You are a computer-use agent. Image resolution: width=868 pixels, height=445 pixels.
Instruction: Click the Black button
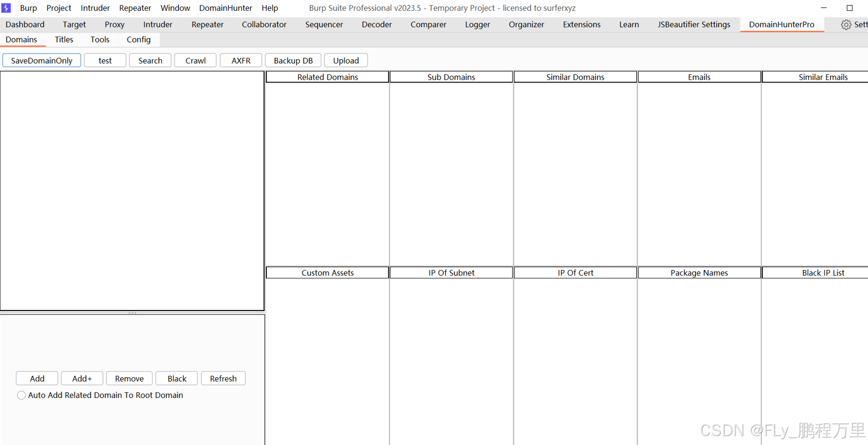click(177, 378)
